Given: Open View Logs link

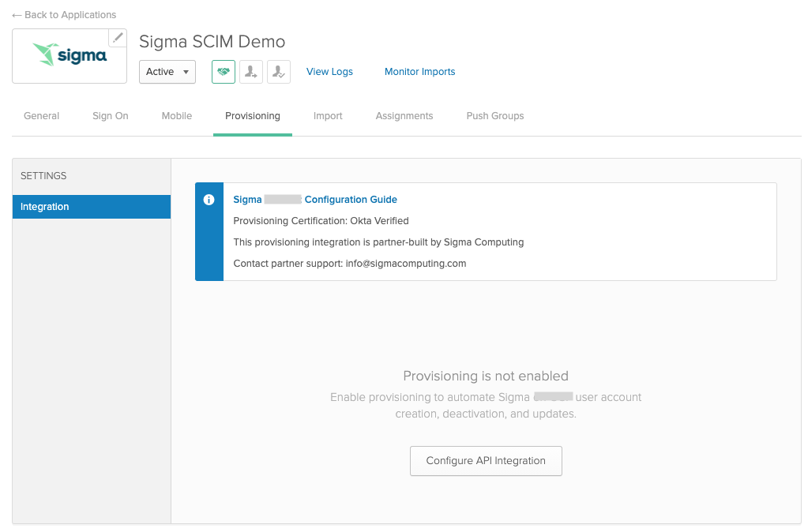Looking at the screenshot, I should pos(330,72).
